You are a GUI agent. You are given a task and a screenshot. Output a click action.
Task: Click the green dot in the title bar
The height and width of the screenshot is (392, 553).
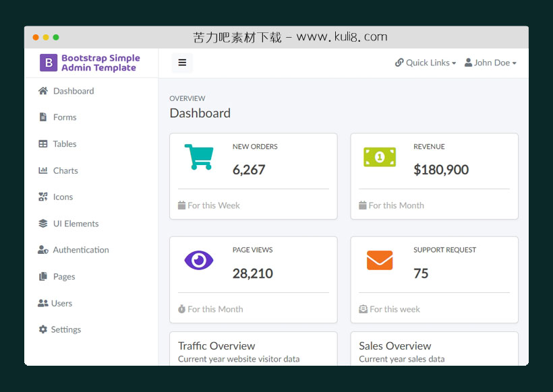pyautogui.click(x=55, y=38)
